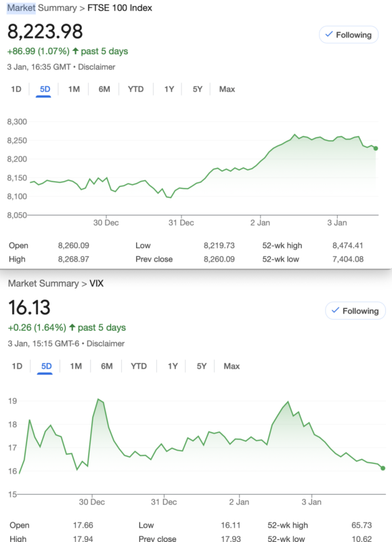Image resolution: width=392 pixels, height=542 pixels.
Task: Click the up arrow beside VIX past 5 days
Action: 72,327
